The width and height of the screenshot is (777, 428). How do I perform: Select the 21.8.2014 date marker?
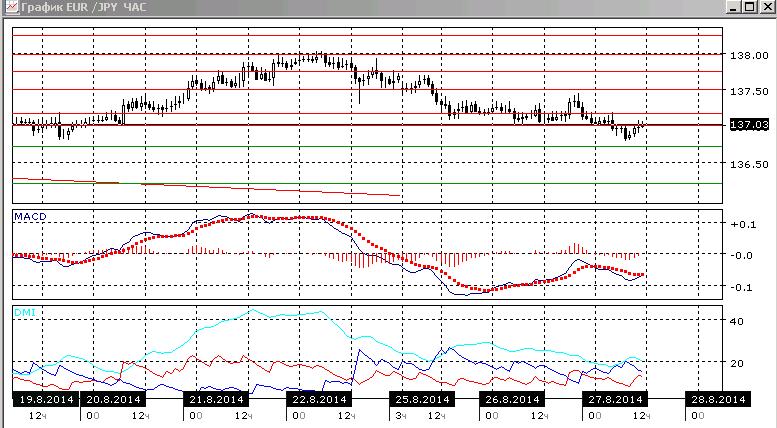217,399
